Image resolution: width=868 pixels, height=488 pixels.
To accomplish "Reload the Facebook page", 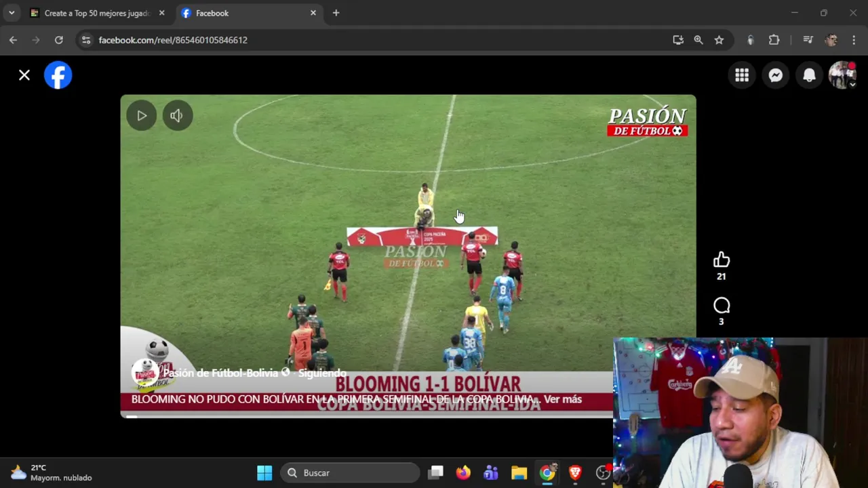I will click(x=59, y=40).
